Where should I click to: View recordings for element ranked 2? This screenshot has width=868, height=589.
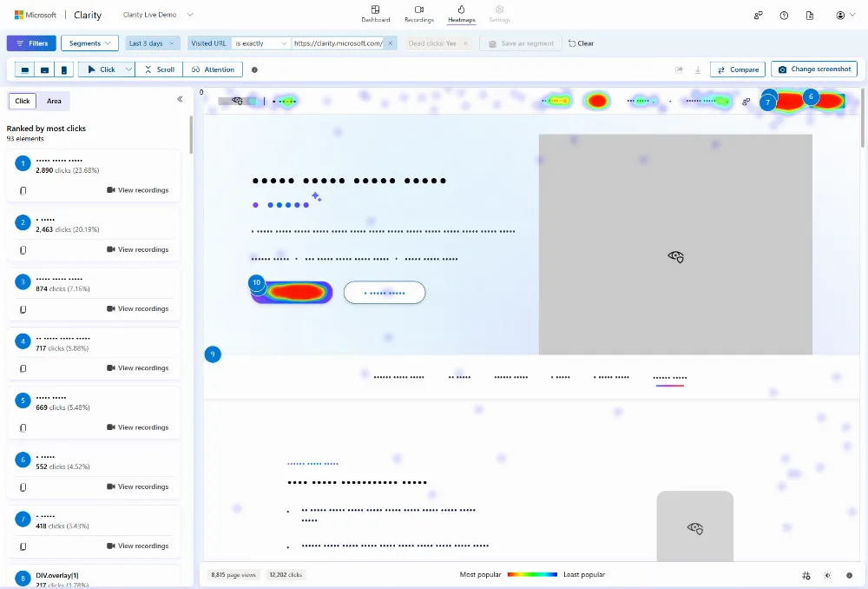(138, 249)
